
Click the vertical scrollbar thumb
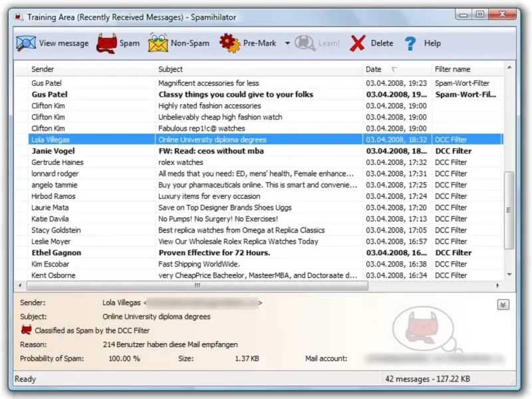509,210
